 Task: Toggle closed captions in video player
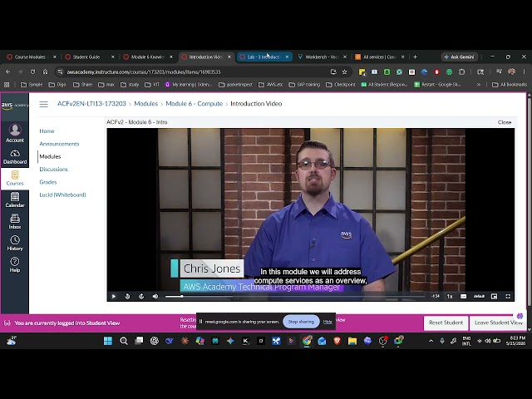tap(463, 296)
